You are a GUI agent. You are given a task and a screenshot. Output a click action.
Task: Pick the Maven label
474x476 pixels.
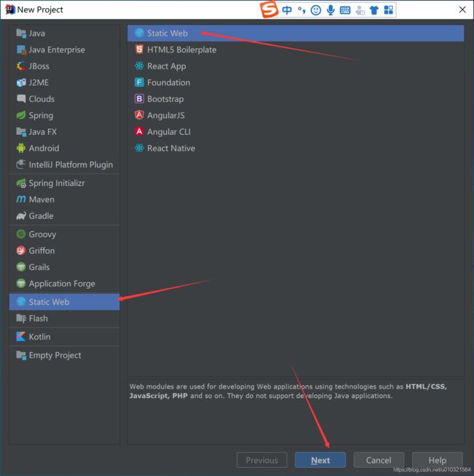(x=42, y=200)
